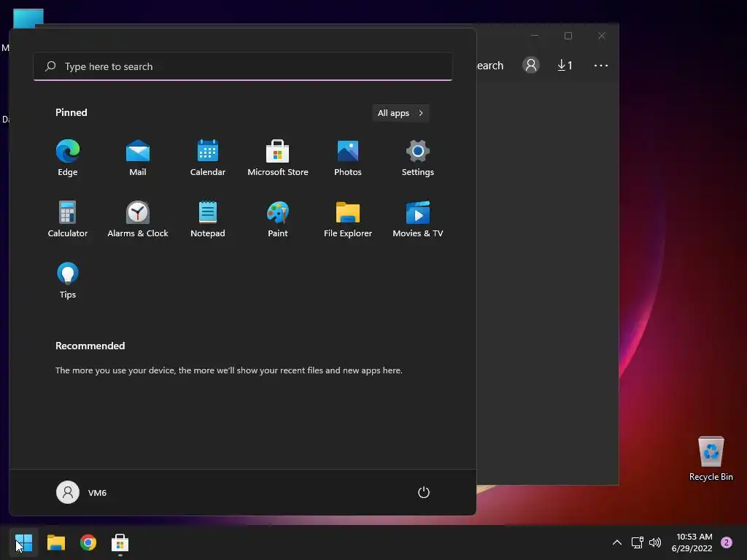Open the VM6 user account menu
Image resolution: width=747 pixels, height=560 pixels.
tap(82, 492)
